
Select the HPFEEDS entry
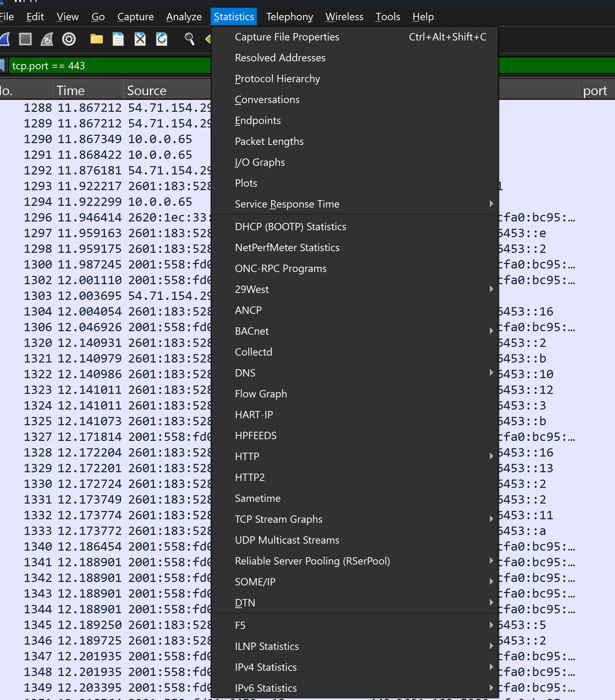coord(355,436)
